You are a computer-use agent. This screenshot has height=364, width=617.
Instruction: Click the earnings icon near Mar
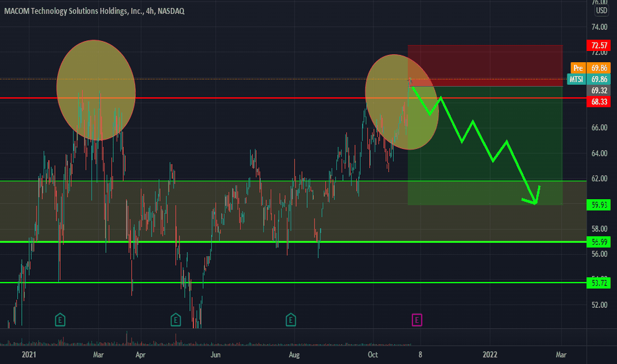click(60, 320)
